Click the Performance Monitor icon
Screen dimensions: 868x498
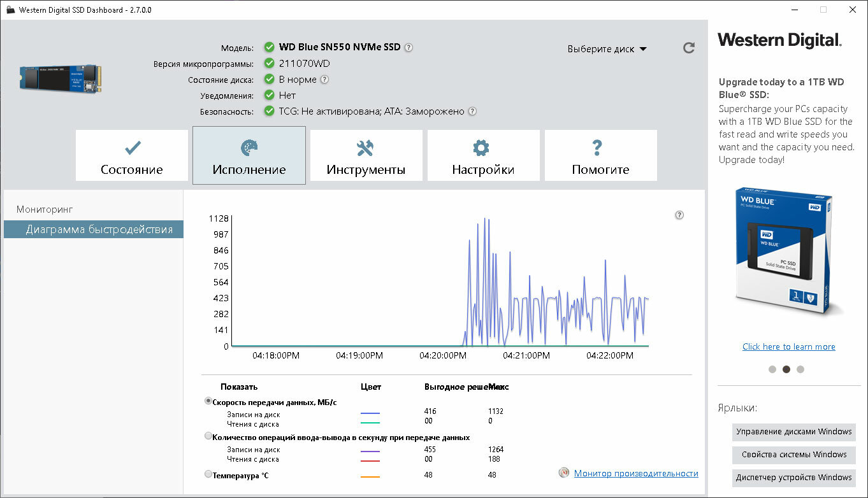point(564,473)
